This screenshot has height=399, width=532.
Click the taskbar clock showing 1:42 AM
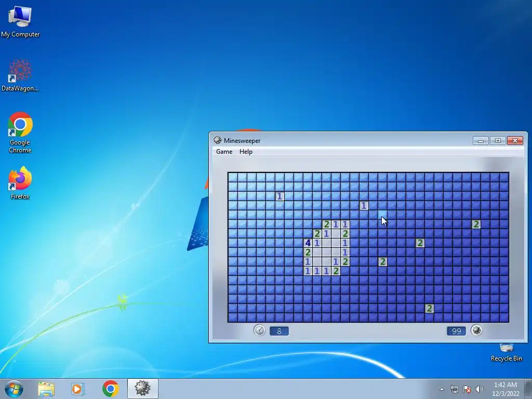pos(506,389)
